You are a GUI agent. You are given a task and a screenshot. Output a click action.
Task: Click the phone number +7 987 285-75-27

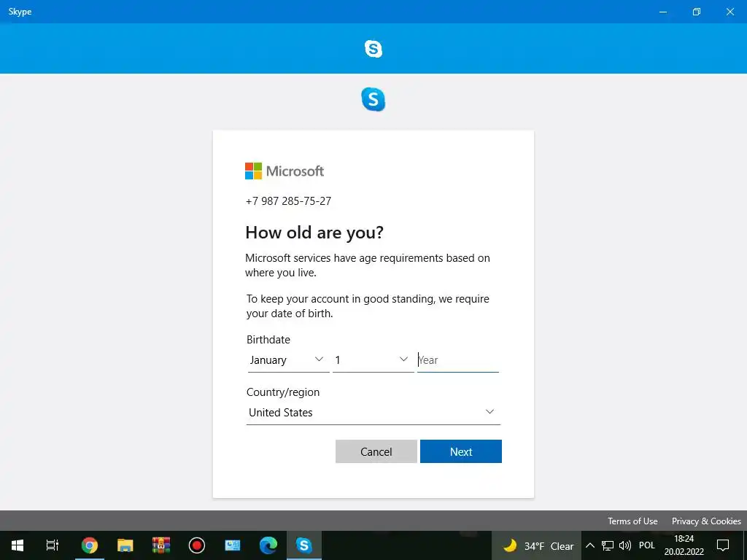[x=288, y=201]
